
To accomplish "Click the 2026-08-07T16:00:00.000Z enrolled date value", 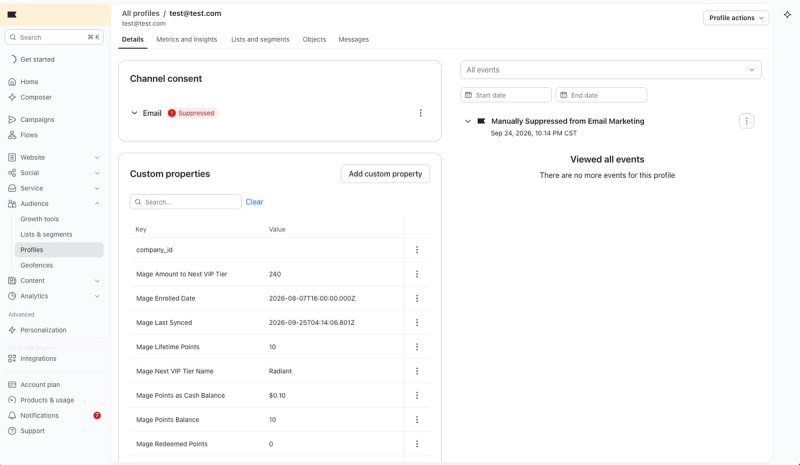I will [x=312, y=298].
